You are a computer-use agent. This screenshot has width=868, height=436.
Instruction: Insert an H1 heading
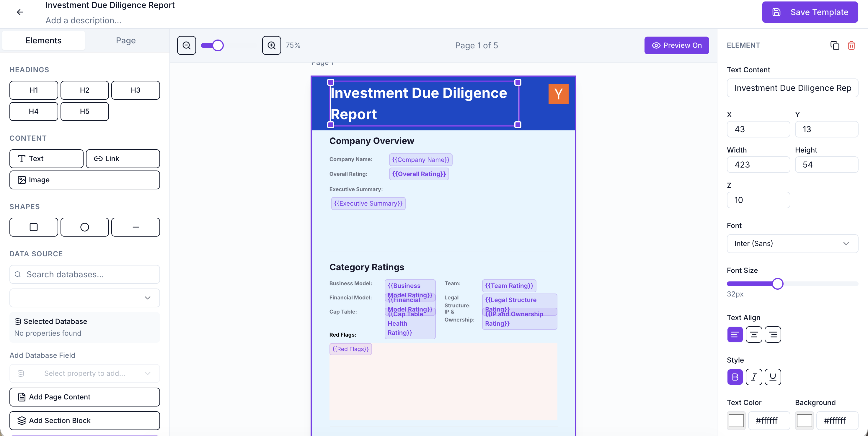(34, 90)
